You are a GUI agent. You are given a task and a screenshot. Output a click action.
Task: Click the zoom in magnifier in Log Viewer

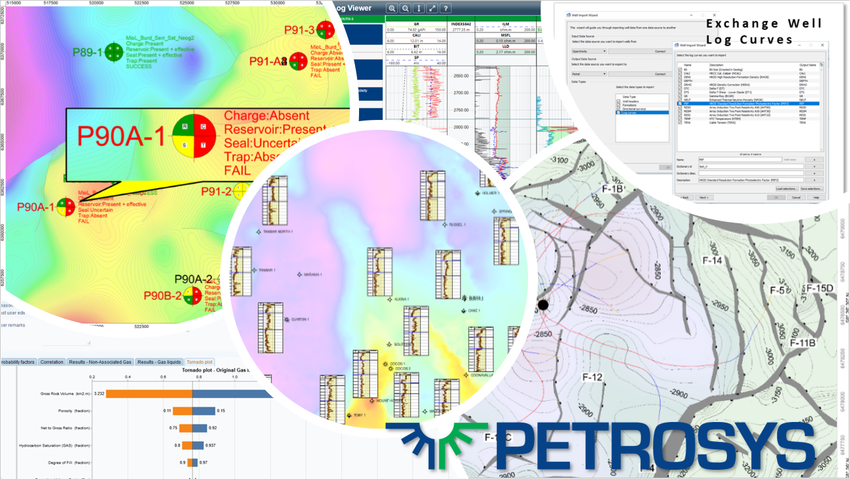click(x=391, y=8)
